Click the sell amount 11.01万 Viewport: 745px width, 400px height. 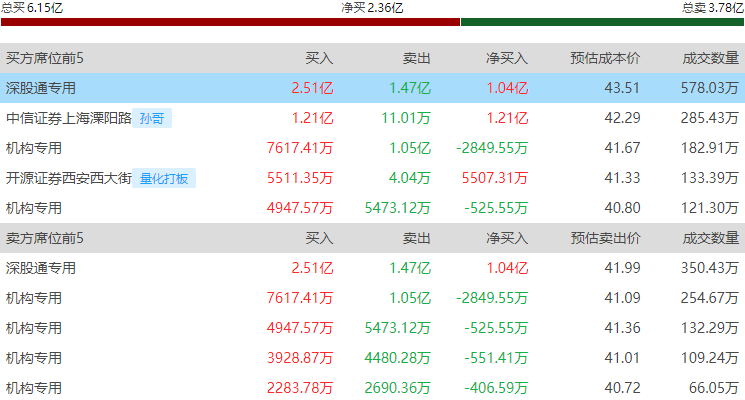(x=406, y=118)
